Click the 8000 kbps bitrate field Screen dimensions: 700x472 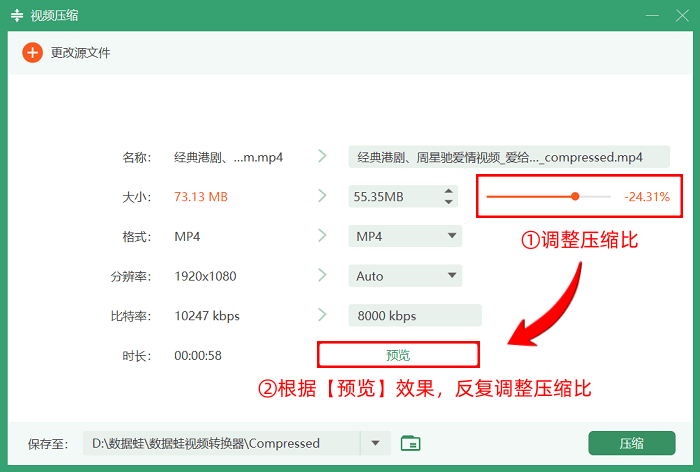pyautogui.click(x=415, y=316)
